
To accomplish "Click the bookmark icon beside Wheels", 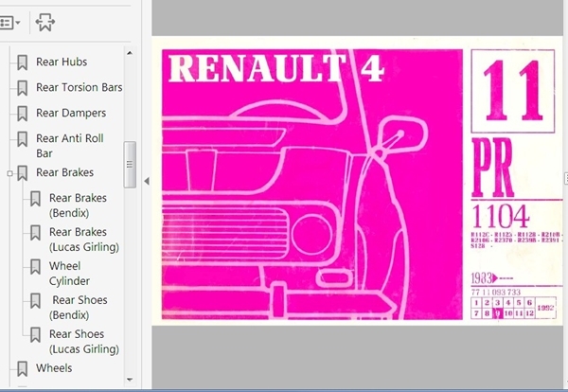I will pos(23,369).
